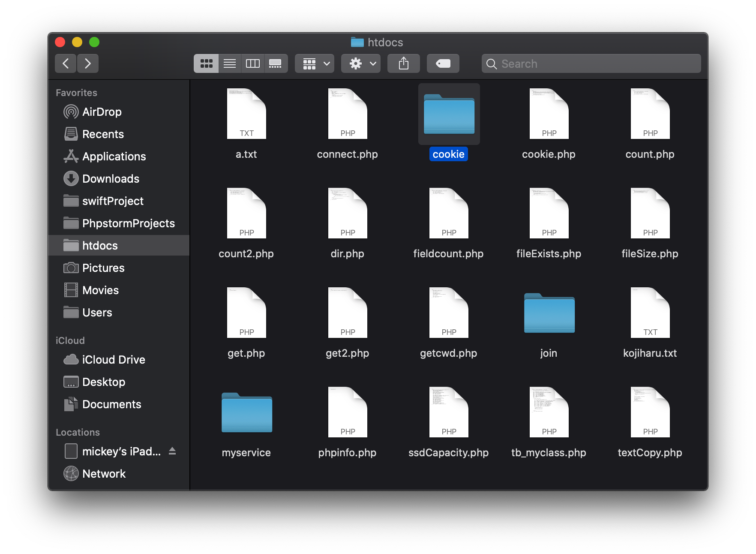Switch to column view mode

coord(252,63)
